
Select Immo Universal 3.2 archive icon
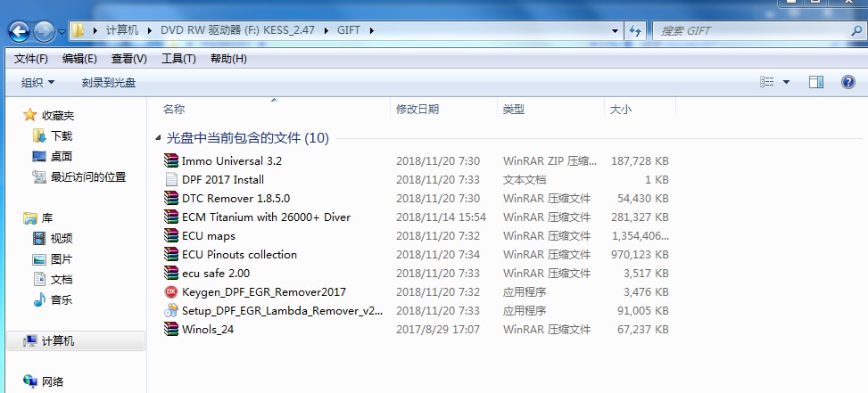pos(171,160)
